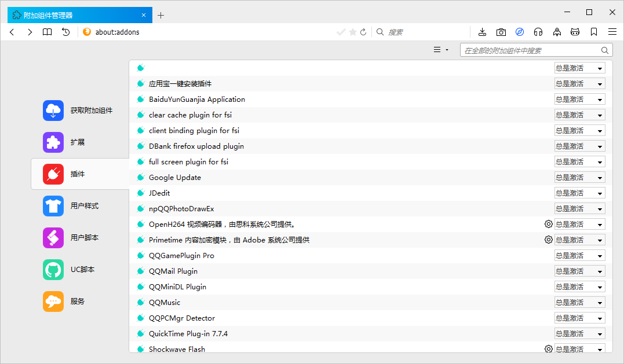
Task: Select the client binding plugin for fsi row
Action: tap(370, 130)
